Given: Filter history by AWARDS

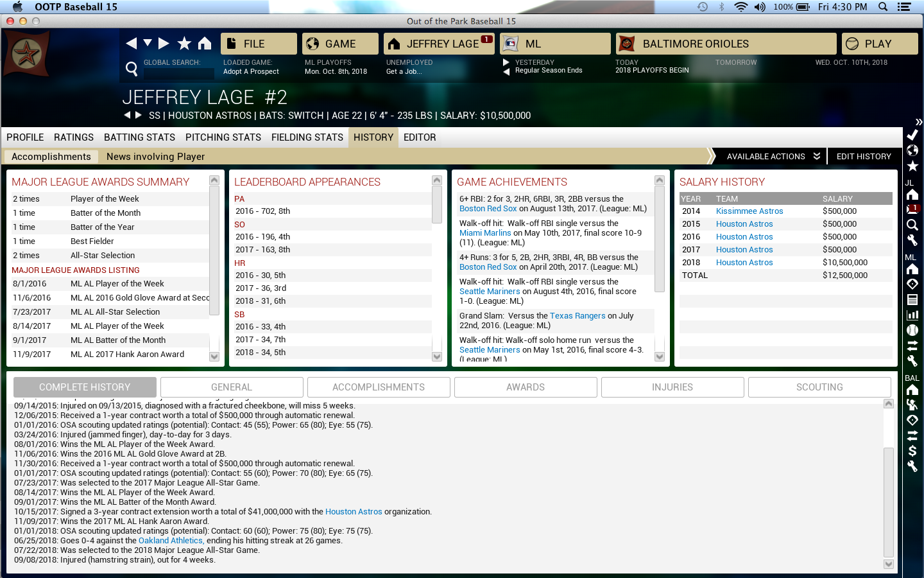Looking at the screenshot, I should coord(526,387).
